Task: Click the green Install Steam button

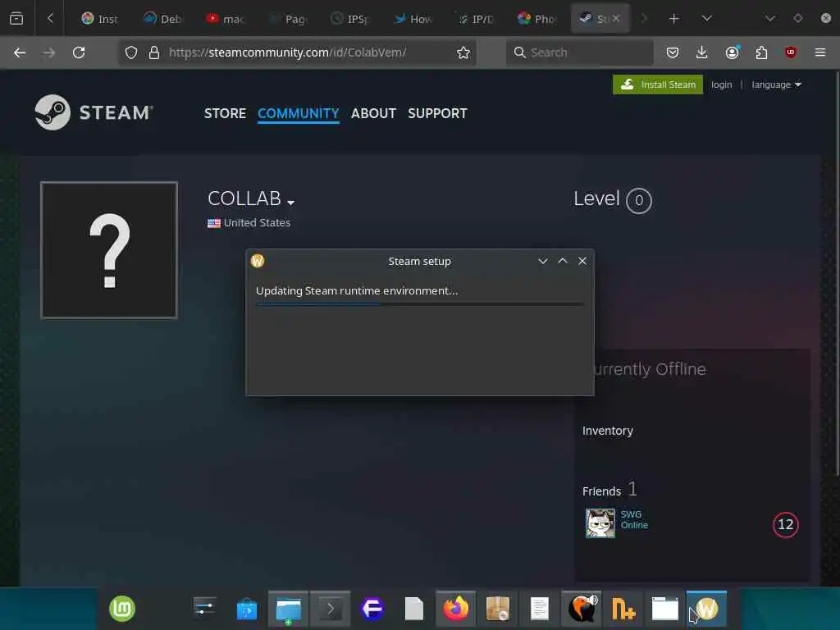Action: coord(657,84)
